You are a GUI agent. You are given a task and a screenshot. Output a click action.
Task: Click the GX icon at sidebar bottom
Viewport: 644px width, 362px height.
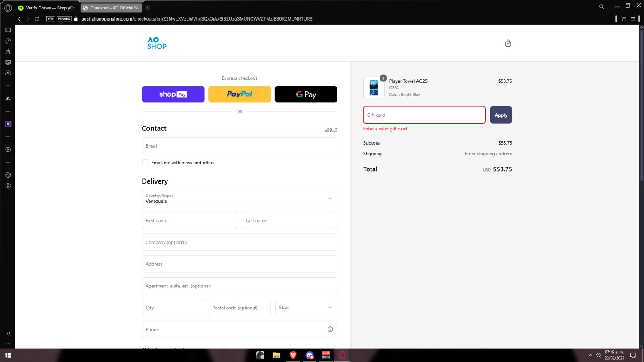click(x=8, y=333)
